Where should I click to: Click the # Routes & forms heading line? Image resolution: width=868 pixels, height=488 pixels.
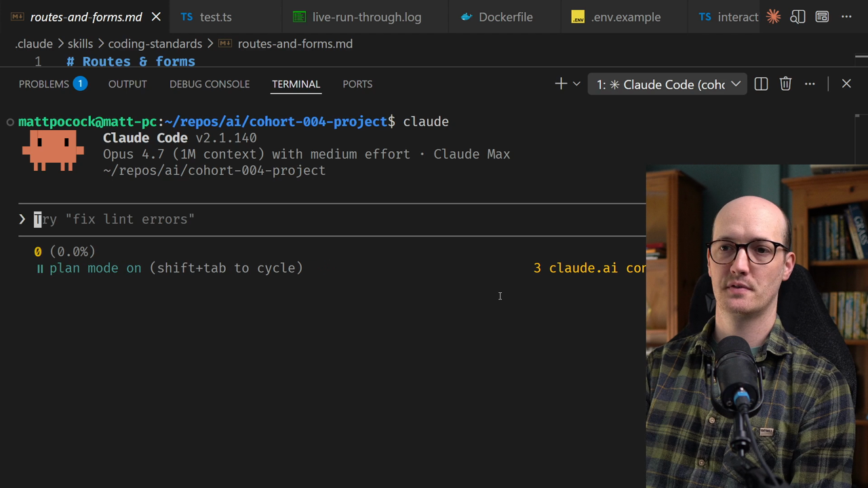132,62
